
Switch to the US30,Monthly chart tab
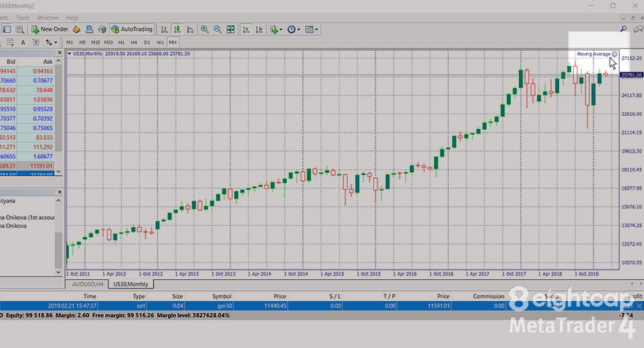(130, 284)
